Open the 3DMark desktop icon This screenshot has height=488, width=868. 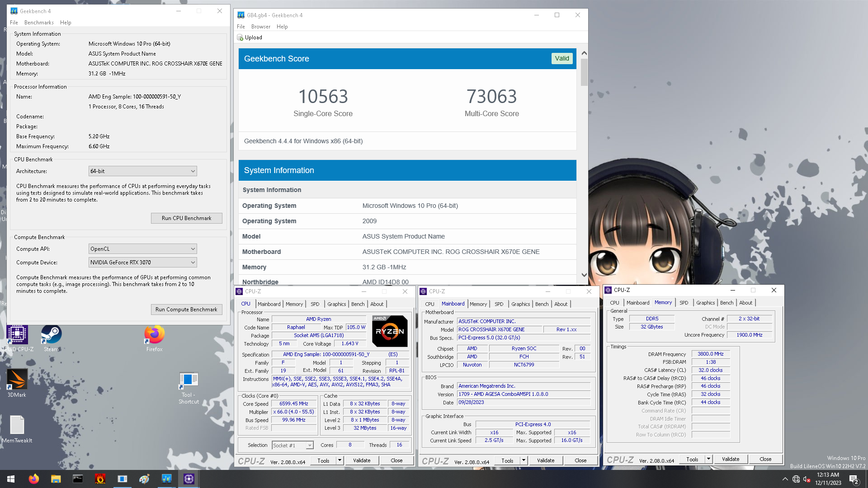pyautogui.click(x=17, y=383)
